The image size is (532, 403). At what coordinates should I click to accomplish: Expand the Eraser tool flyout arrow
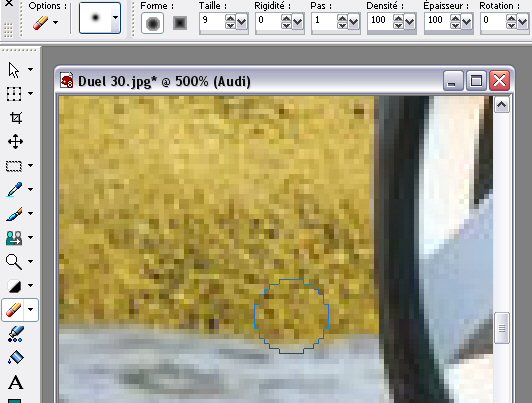tap(31, 310)
